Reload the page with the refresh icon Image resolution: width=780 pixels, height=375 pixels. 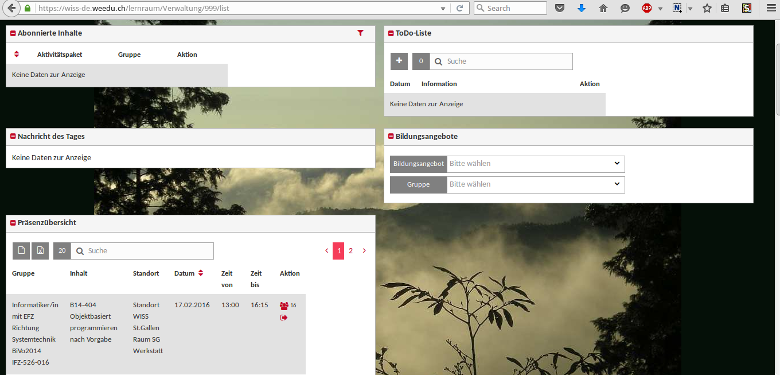click(460, 8)
